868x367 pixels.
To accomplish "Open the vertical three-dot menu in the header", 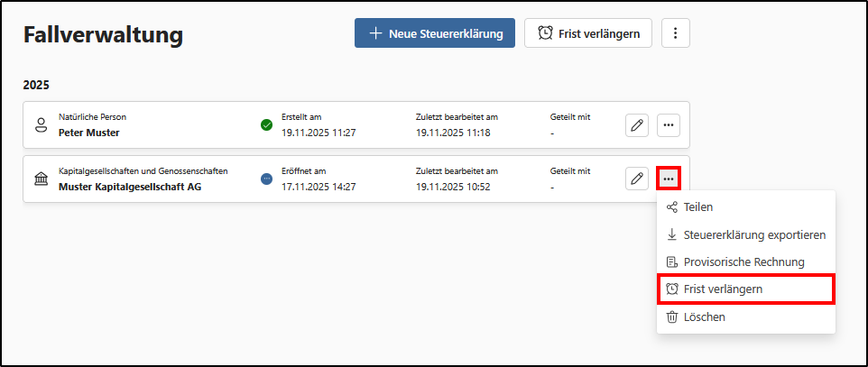I will (x=675, y=33).
